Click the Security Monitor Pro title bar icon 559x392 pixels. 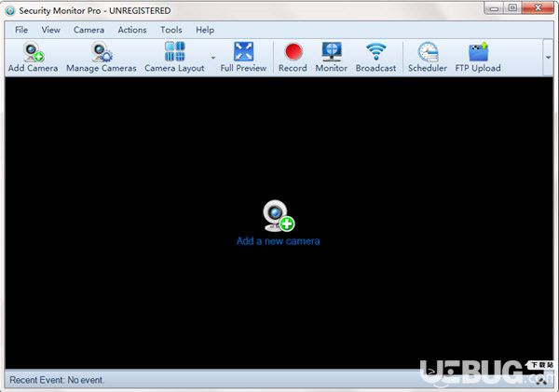(x=10, y=11)
